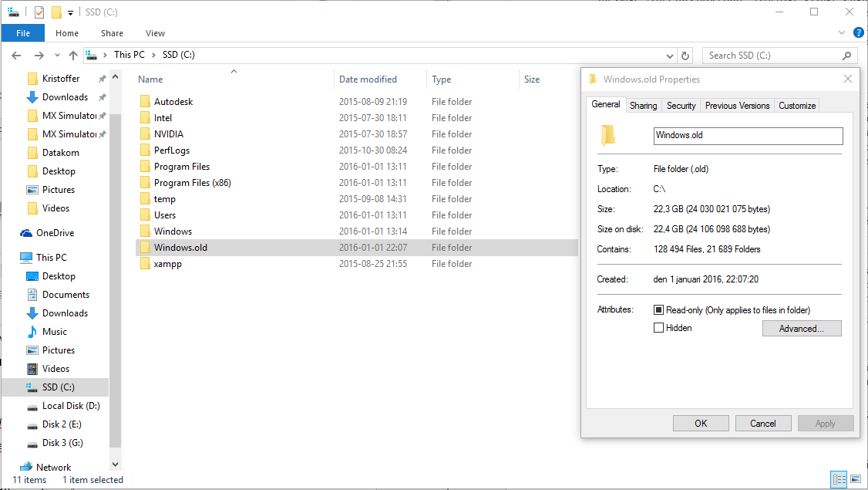
Task: Select the temp folder icon
Action: [145, 198]
